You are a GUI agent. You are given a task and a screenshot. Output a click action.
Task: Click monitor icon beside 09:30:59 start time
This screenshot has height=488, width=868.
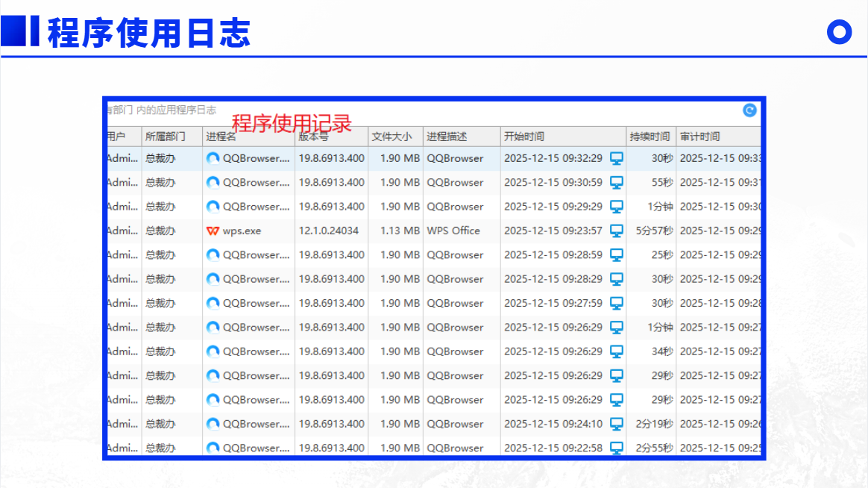[x=617, y=183]
